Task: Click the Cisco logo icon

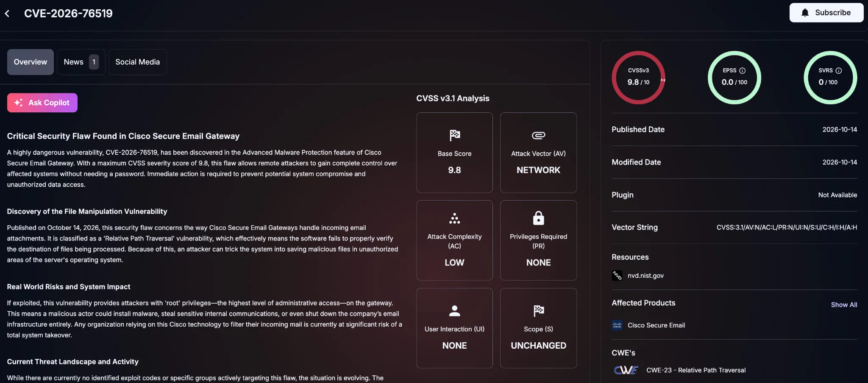Action: tap(617, 325)
